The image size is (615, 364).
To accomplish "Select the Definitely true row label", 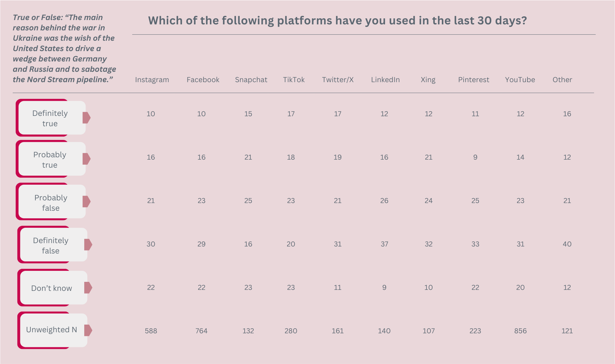I will click(50, 118).
